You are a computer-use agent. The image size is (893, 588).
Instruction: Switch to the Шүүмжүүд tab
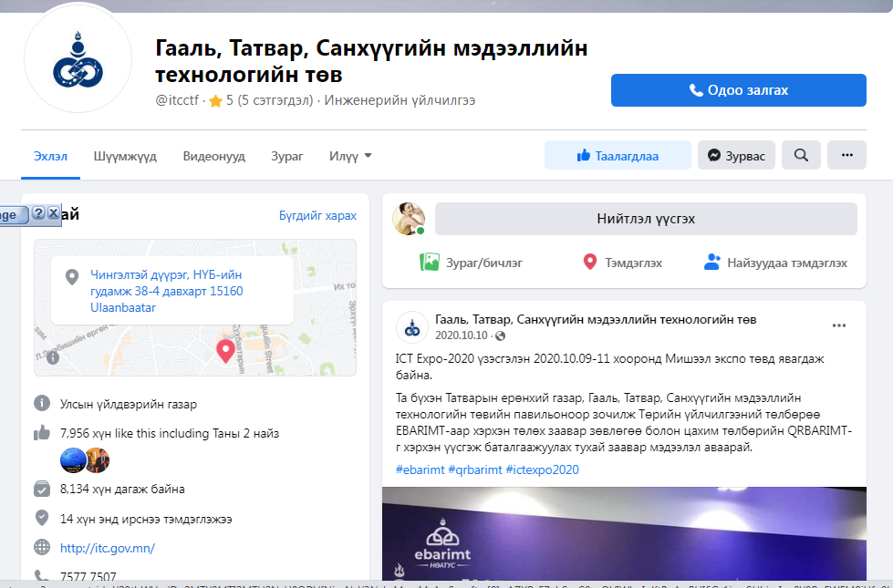125,156
